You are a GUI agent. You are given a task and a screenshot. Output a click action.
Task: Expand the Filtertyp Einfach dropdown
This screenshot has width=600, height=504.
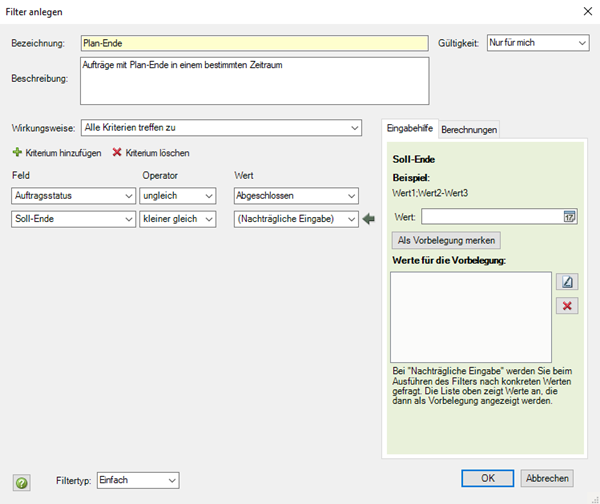click(138, 480)
